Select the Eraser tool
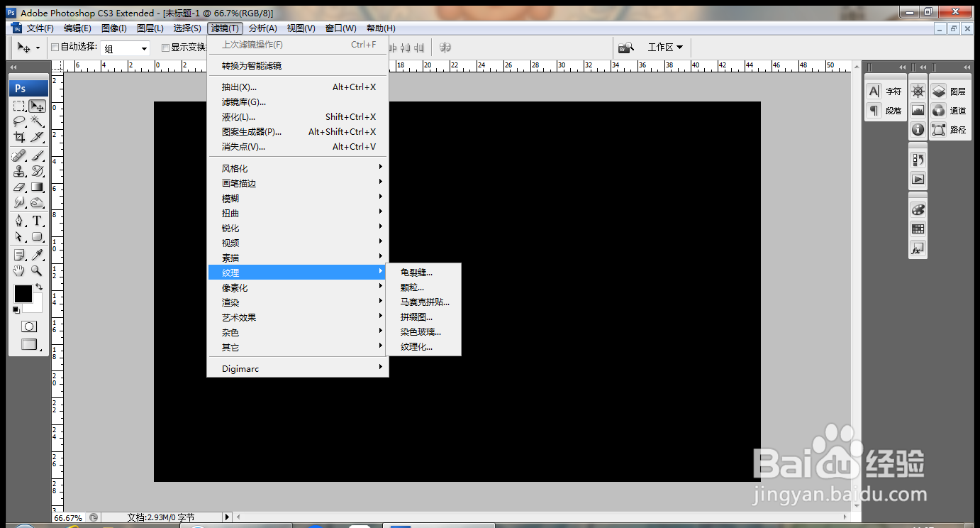 [20, 187]
